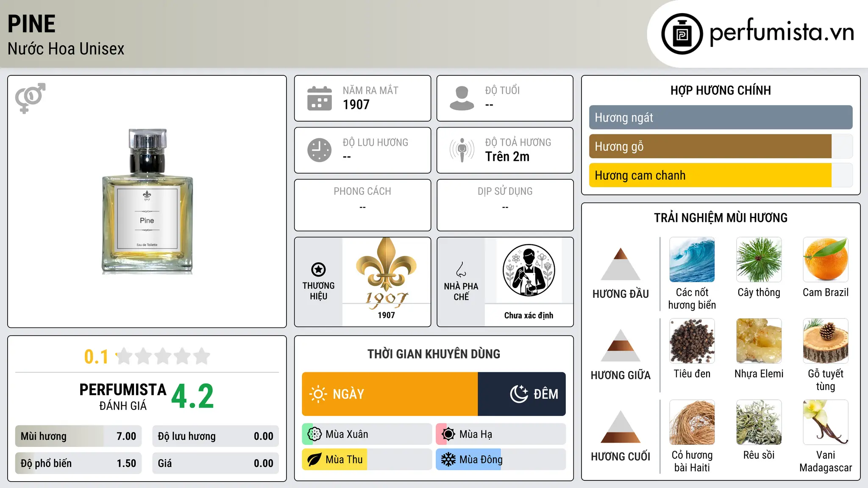
Task: Click the sun icon for Mùa Hạ
Action: click(448, 434)
